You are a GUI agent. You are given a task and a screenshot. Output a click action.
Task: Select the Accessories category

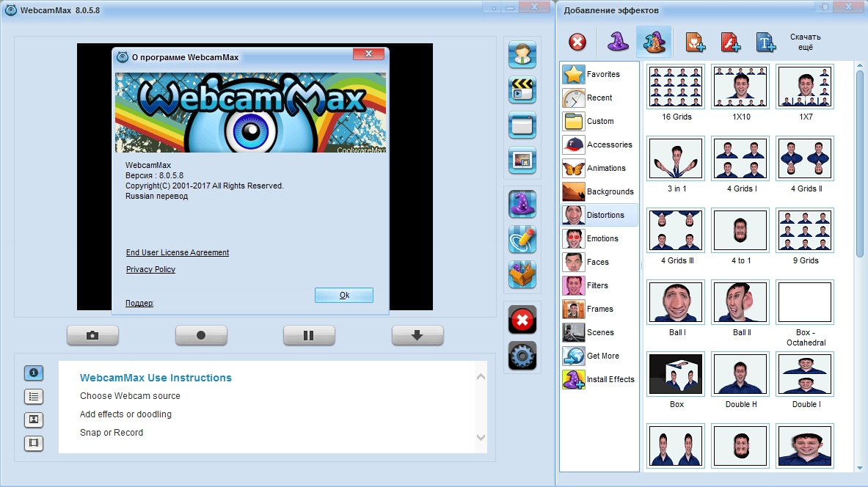click(x=599, y=144)
